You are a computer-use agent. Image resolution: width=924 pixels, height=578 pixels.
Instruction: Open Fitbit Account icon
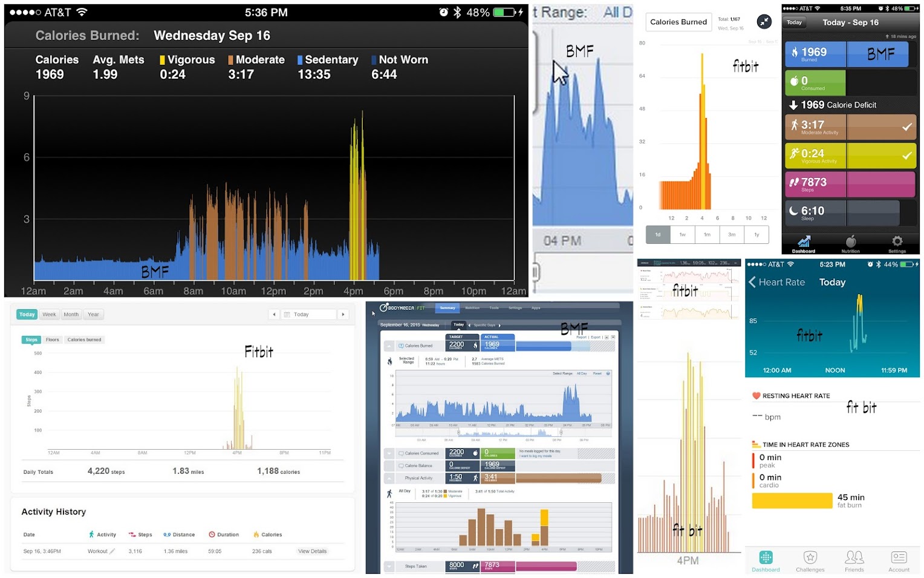(899, 557)
